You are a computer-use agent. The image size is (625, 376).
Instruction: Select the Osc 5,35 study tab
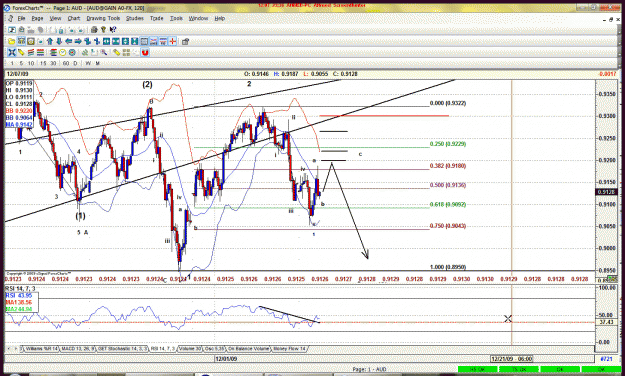coord(214,349)
